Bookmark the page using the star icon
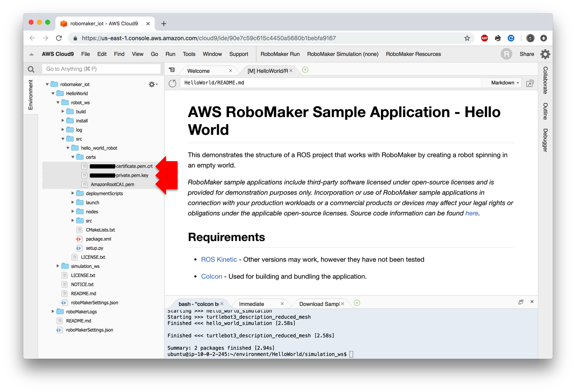The height and width of the screenshot is (392, 576). click(x=467, y=38)
